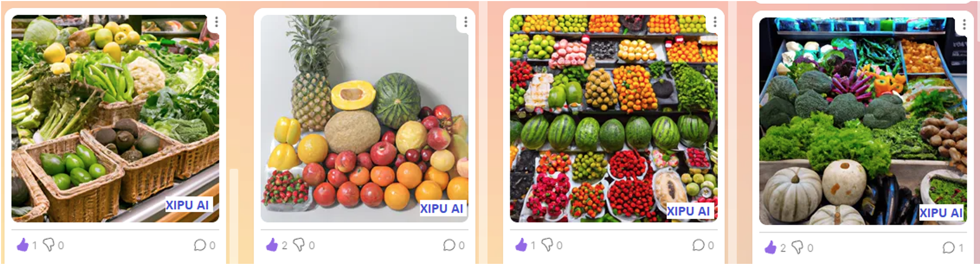980x266 pixels.
Task: Open options menu on watermelon stall card
Action: point(715,22)
